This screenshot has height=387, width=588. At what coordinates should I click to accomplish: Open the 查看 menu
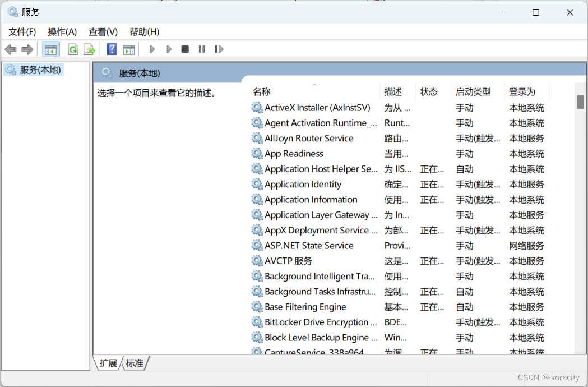[x=103, y=32]
